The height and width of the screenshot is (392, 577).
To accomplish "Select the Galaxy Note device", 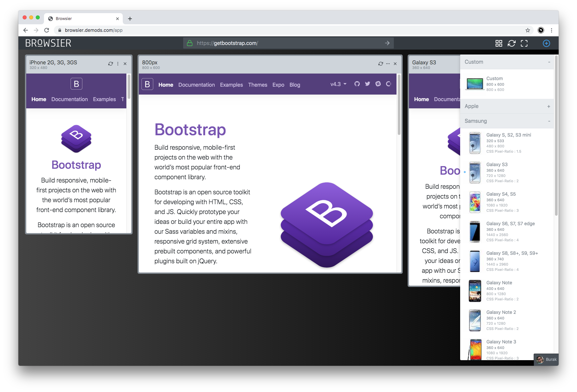I will [x=507, y=291].
